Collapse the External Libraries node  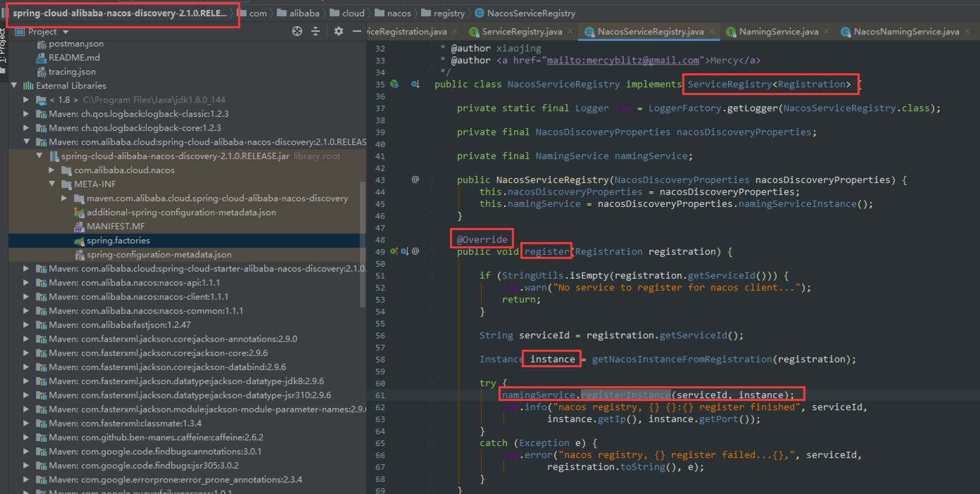click(x=14, y=86)
